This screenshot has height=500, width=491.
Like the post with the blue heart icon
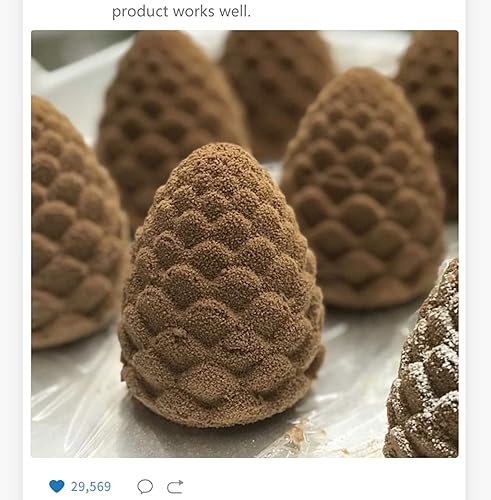[56, 486]
